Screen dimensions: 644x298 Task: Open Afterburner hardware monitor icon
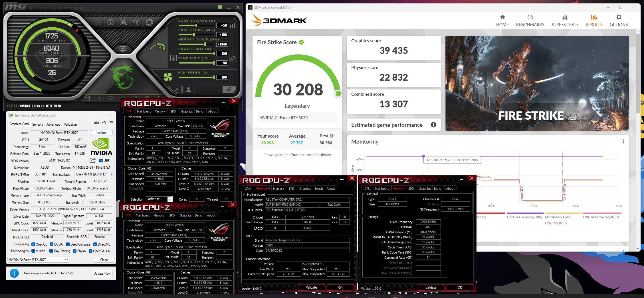(x=123, y=49)
